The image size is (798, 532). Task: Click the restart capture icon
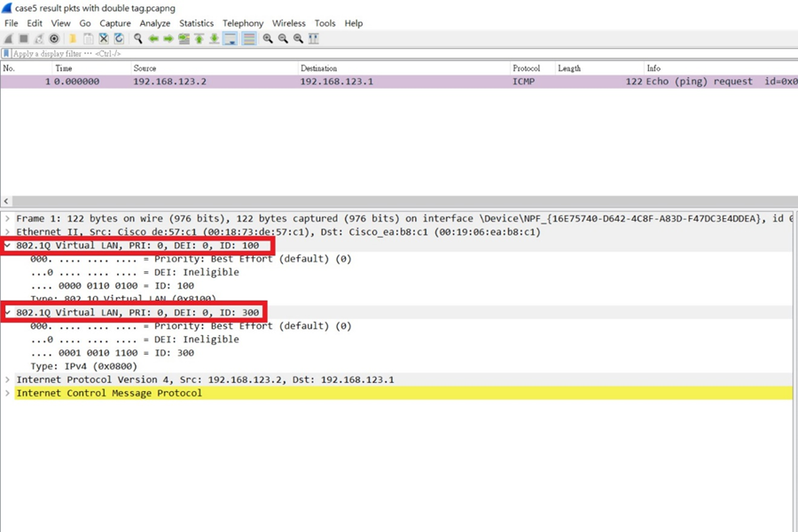pyautogui.click(x=39, y=39)
